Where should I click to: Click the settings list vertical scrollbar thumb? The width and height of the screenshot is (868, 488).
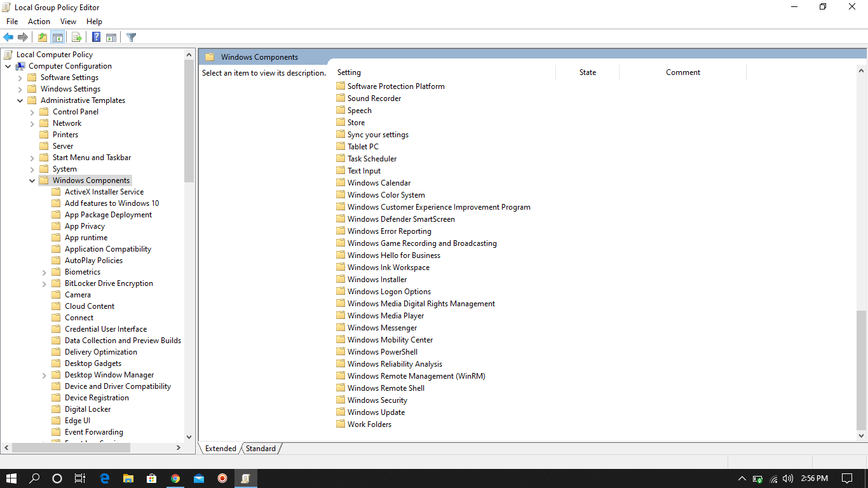(861, 370)
